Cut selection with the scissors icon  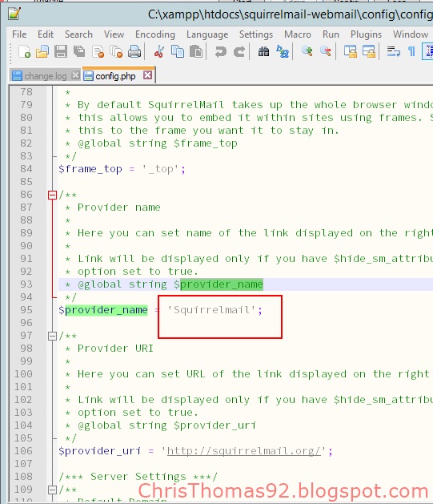point(159,51)
